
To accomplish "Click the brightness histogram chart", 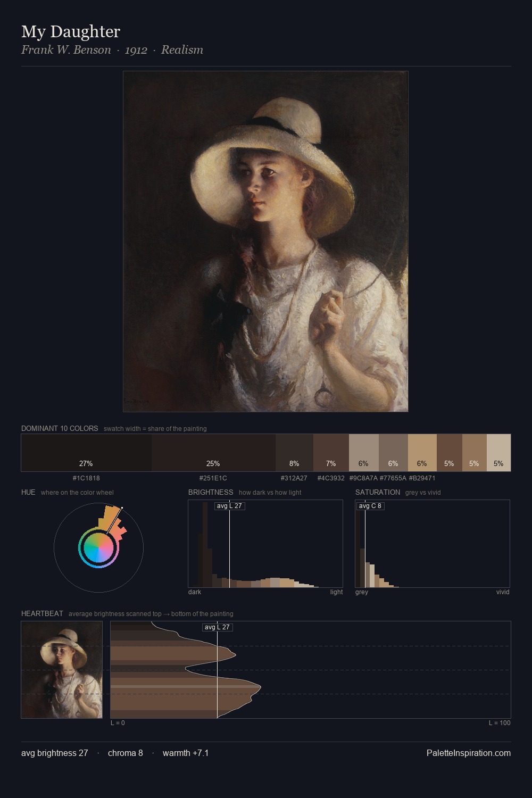I will pos(265,544).
